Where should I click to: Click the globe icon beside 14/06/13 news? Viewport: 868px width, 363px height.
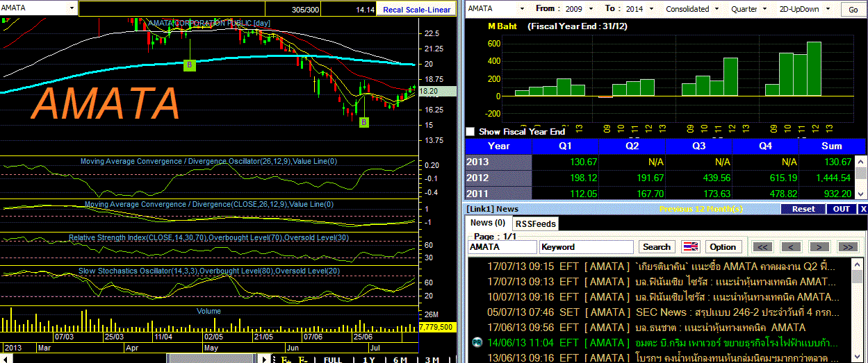[x=477, y=342]
